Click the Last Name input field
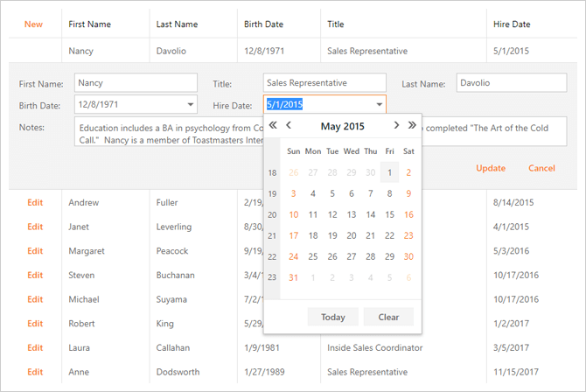Viewport: 586px width, 392px height. pyautogui.click(x=510, y=84)
